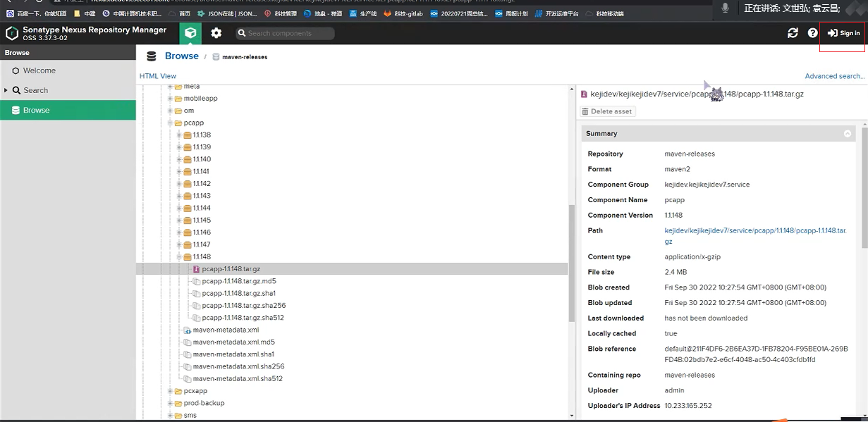The image size is (868, 422).
Task: Click the Sonatype Nexus logo icon
Action: click(12, 33)
